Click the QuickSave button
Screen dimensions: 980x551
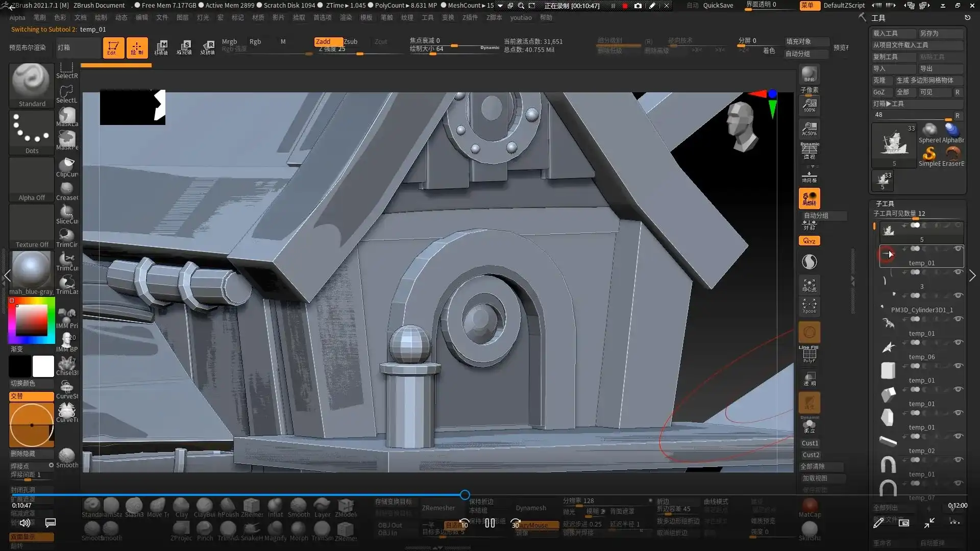718,5
